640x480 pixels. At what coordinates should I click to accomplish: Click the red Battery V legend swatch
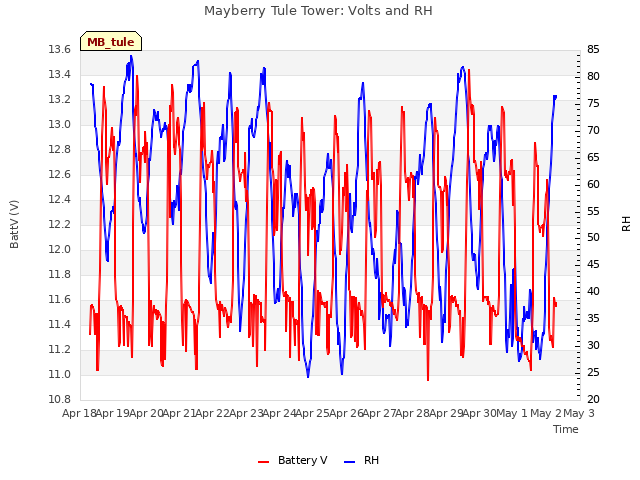pyautogui.click(x=264, y=461)
